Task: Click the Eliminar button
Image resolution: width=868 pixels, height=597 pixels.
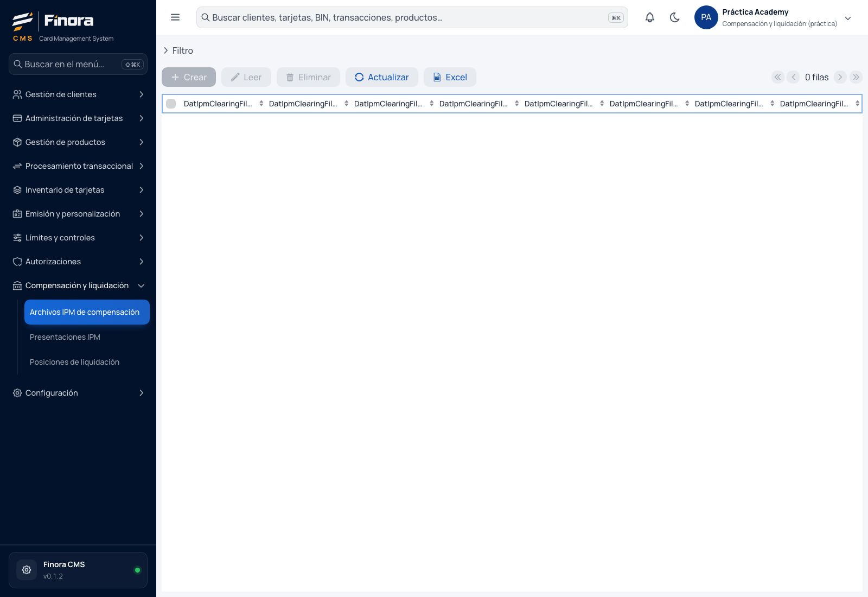Action: click(x=308, y=77)
